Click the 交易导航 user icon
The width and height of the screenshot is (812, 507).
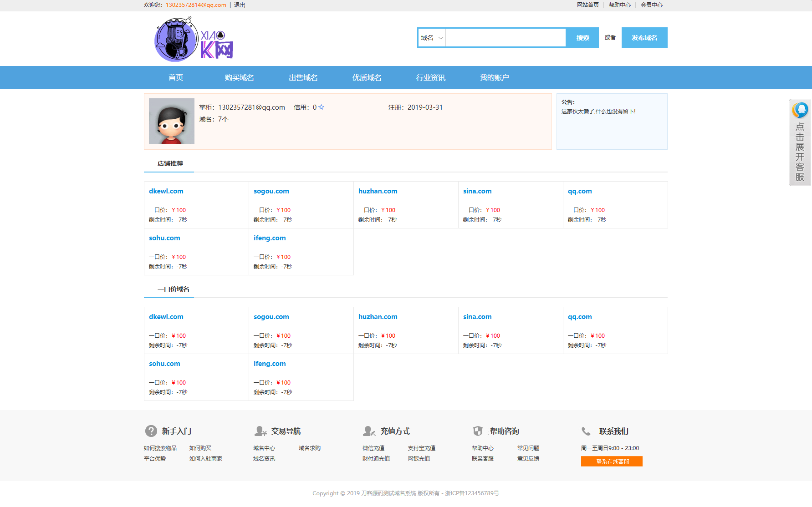260,431
